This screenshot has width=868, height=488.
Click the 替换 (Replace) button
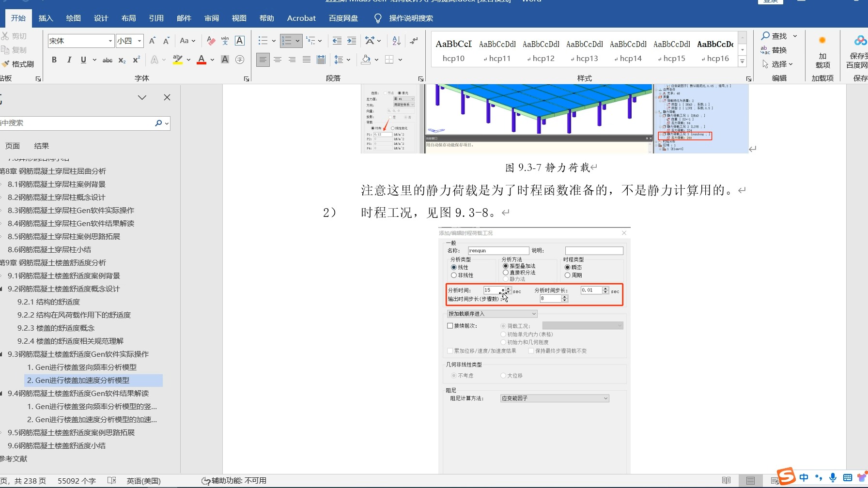coord(777,50)
